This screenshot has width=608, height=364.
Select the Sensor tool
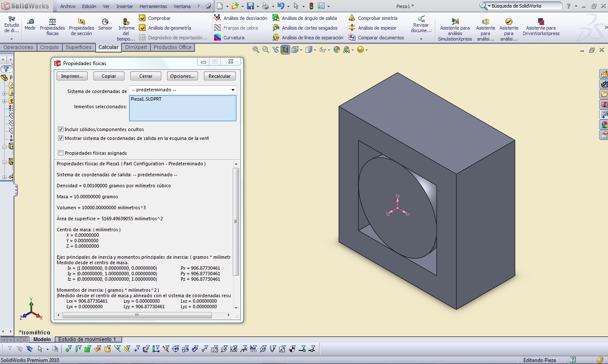105,25
